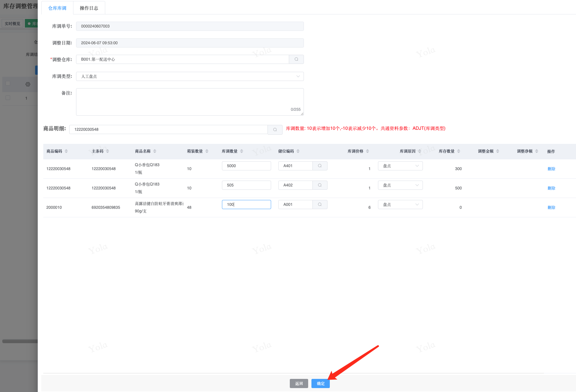Click barcode 6920354809835 cell
576x392 pixels.
click(x=106, y=207)
